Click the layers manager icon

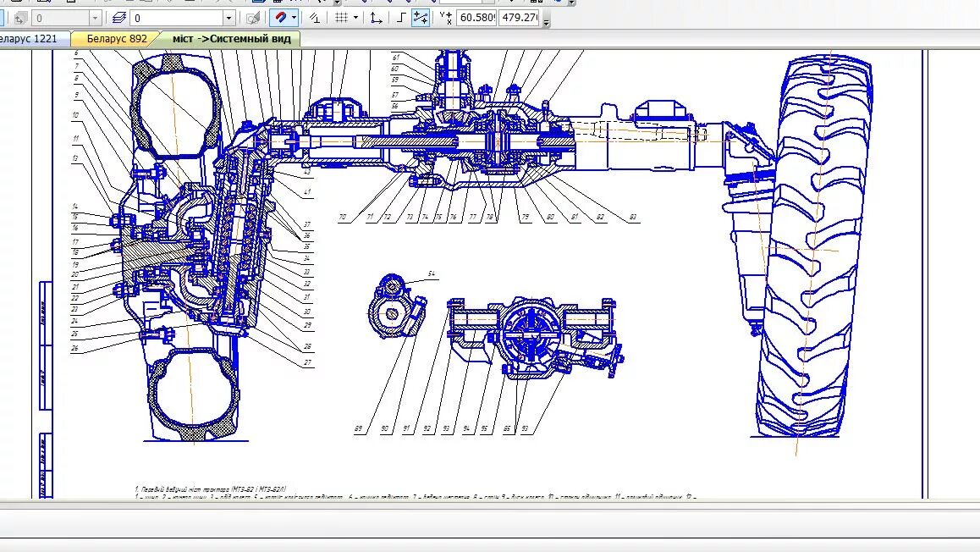pos(118,18)
